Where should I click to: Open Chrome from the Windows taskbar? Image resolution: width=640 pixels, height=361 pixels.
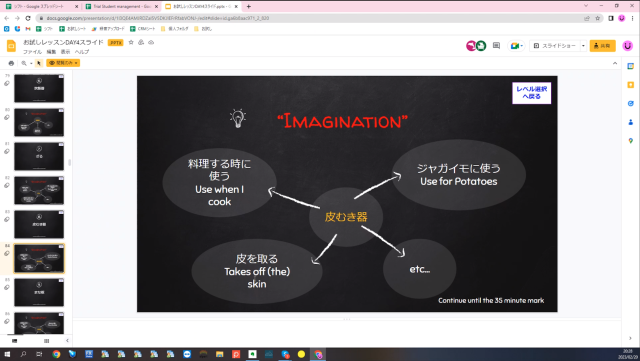pyautogui.click(x=56, y=354)
